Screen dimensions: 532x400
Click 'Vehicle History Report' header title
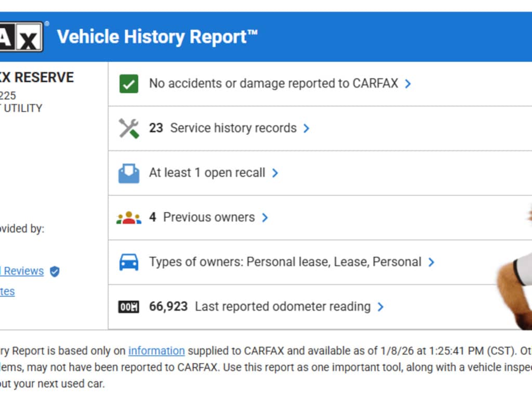coord(157,37)
